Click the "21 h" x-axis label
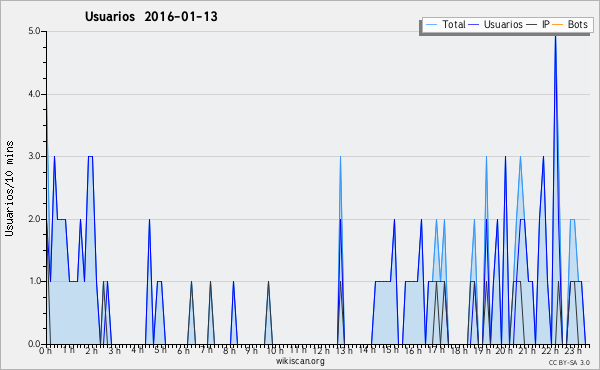This screenshot has height=370, width=600. pos(527,350)
